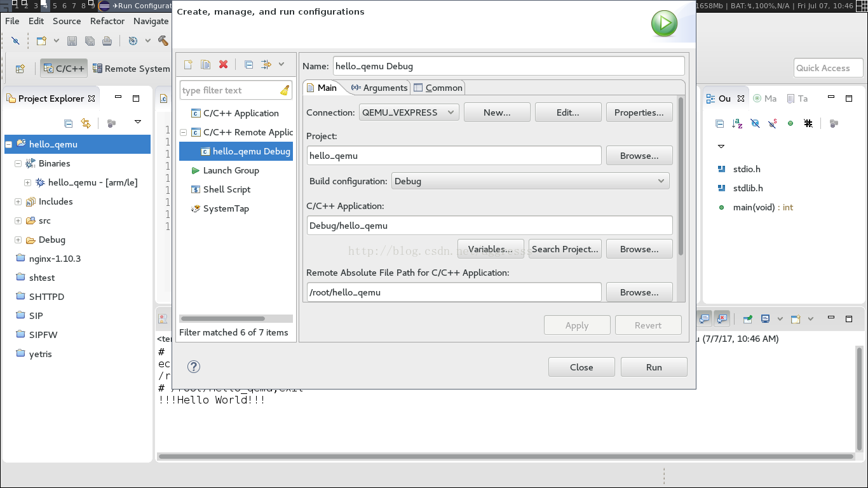This screenshot has width=868, height=488.
Task: Click the New wizard icon in toolbar
Action: coord(41,41)
